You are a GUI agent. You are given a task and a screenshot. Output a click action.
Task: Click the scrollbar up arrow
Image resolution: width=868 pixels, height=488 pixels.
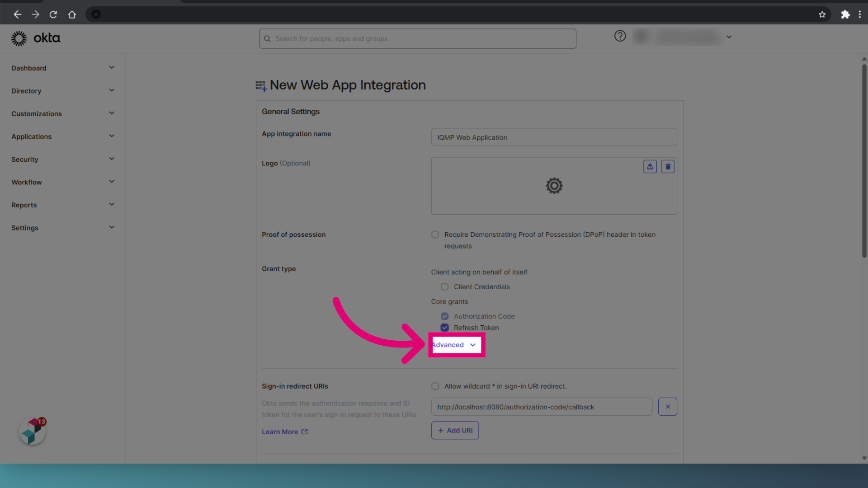click(x=864, y=59)
